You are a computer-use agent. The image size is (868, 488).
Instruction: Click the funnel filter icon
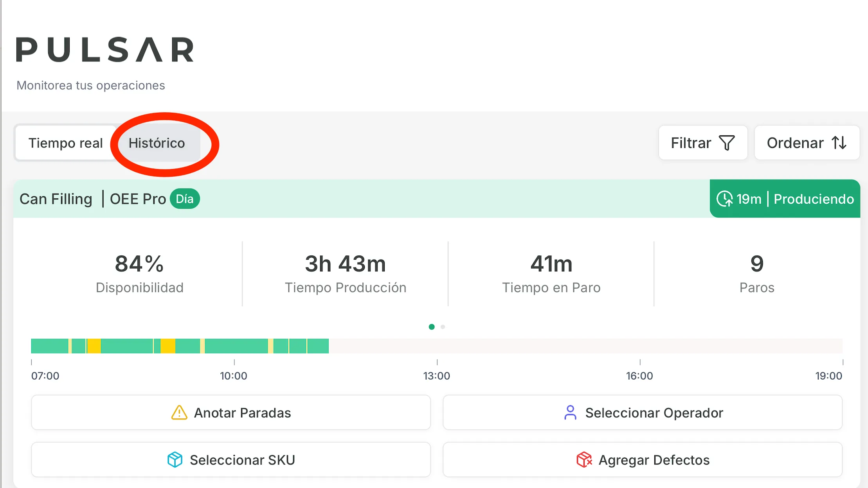click(x=727, y=143)
